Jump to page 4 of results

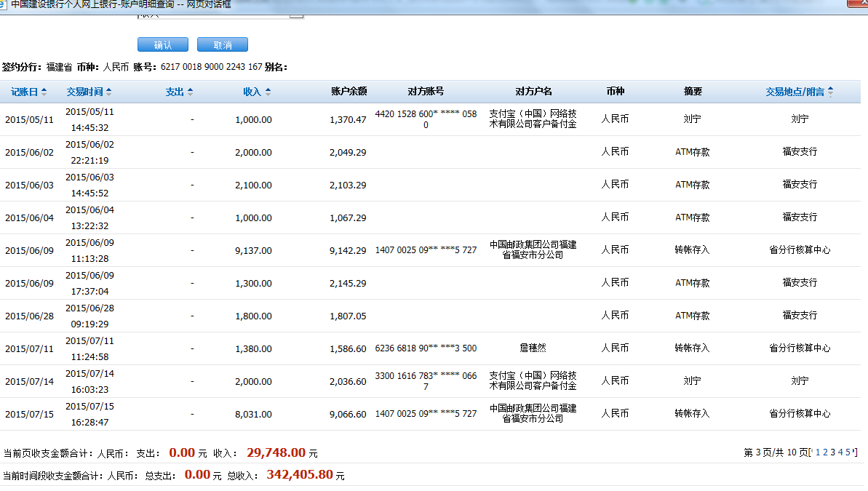[x=840, y=452]
